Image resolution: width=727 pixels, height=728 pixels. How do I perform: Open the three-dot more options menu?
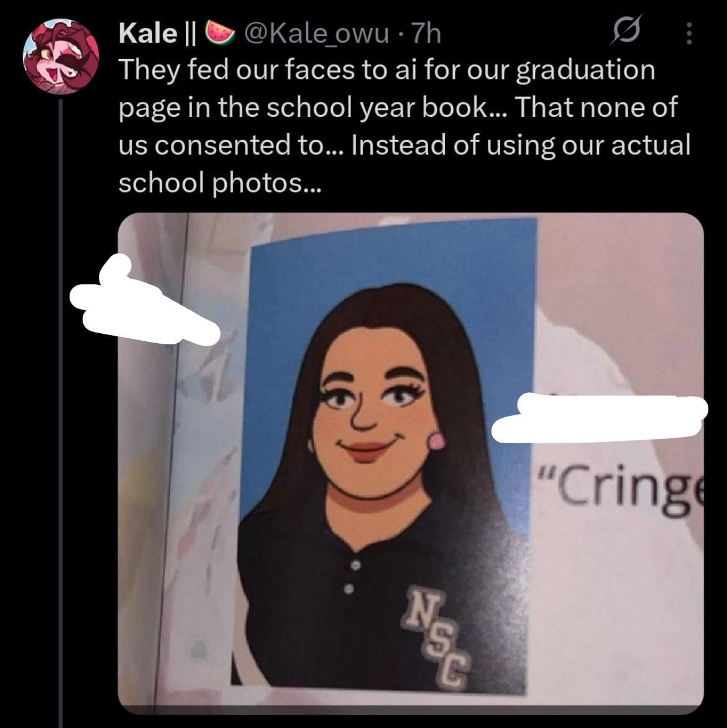pos(688,33)
